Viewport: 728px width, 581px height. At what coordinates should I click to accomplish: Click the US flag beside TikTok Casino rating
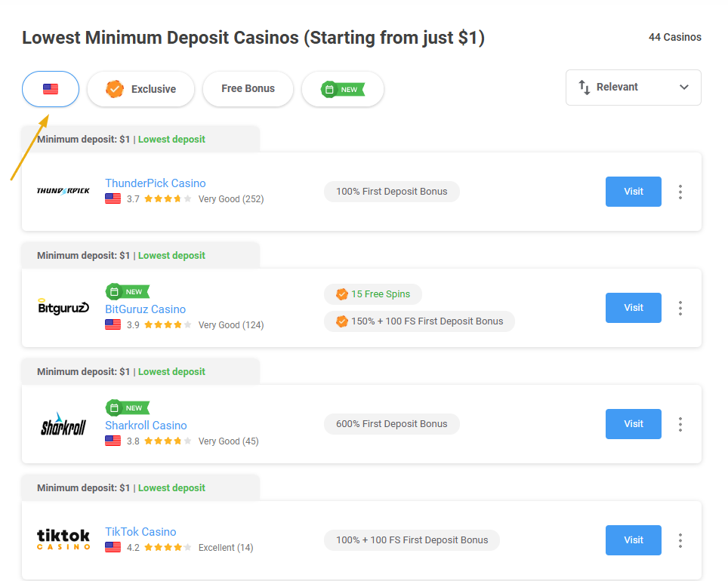coord(113,546)
